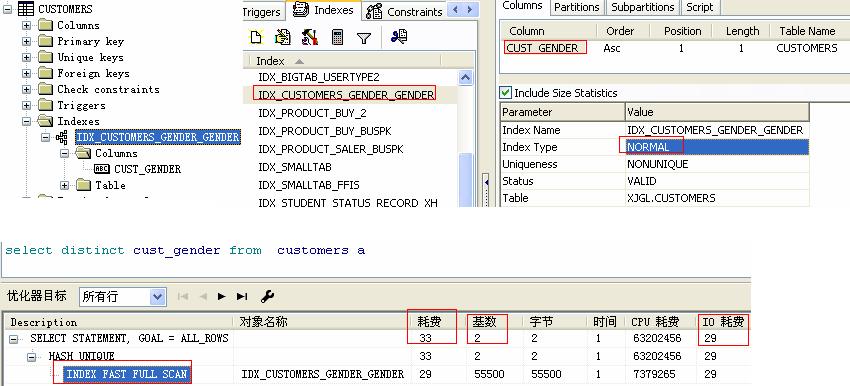Click the 63202456 CPU cost in SELECT STATEMENT row
The image size is (850, 386).
pos(656,339)
